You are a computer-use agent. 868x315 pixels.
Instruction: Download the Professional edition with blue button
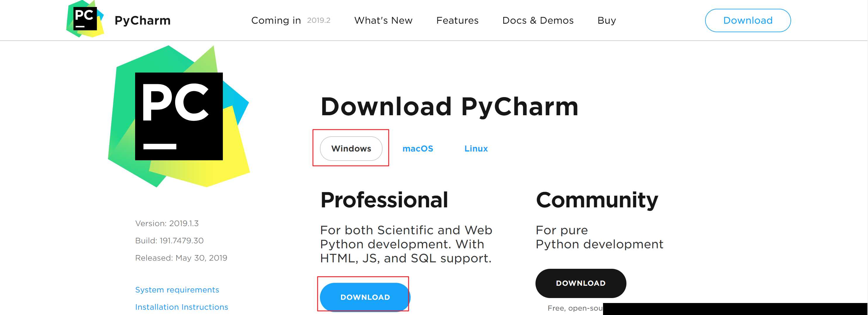(365, 297)
